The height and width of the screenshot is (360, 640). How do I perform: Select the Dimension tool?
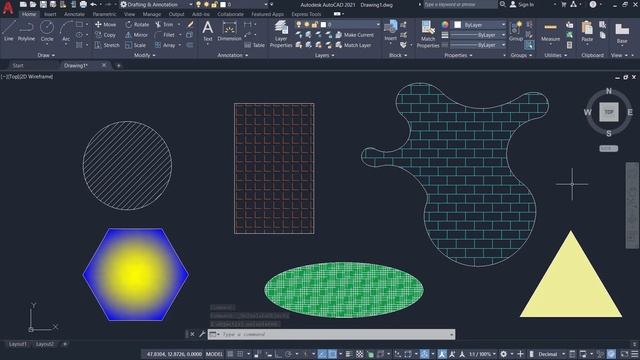(229, 31)
